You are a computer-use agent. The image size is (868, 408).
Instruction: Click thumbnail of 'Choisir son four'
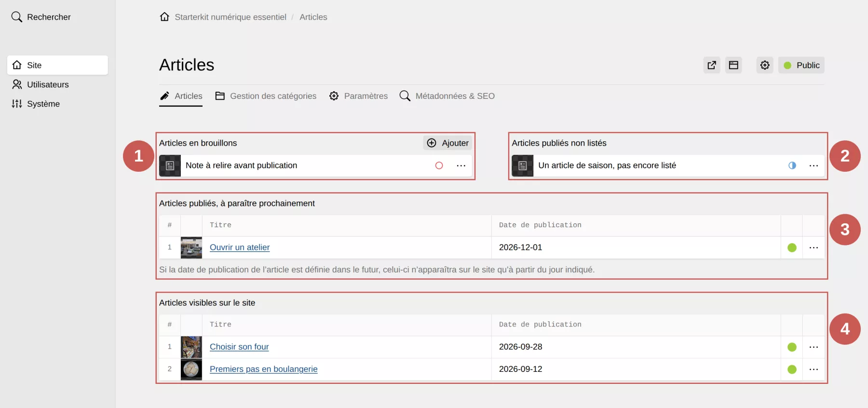pos(191,347)
